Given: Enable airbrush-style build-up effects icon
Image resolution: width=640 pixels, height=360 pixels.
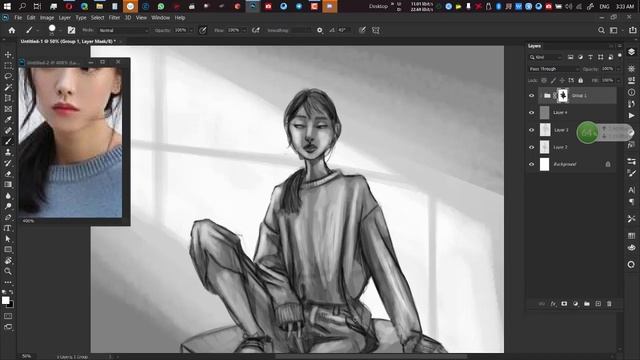Looking at the screenshot, I should [x=256, y=30].
